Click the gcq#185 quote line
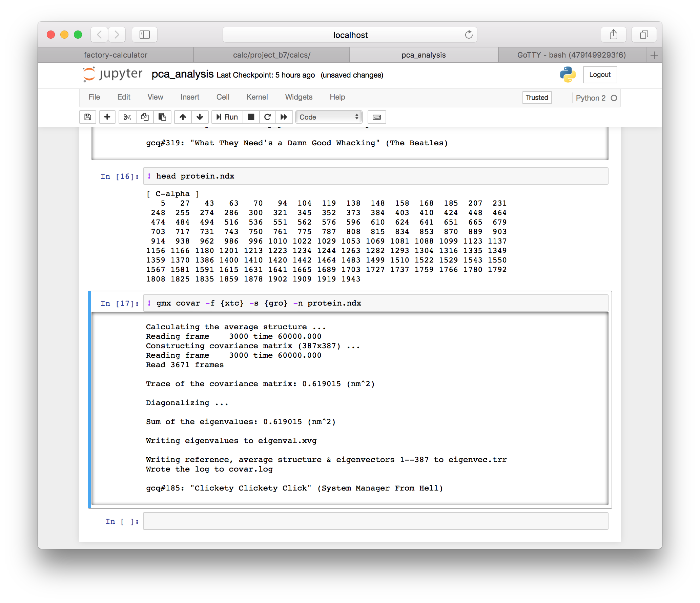700x603 pixels. click(294, 488)
